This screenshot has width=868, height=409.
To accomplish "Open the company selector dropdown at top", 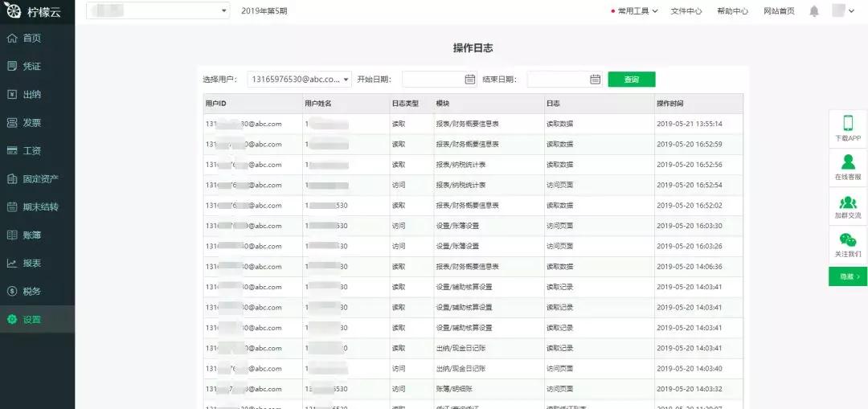I will 158,10.
